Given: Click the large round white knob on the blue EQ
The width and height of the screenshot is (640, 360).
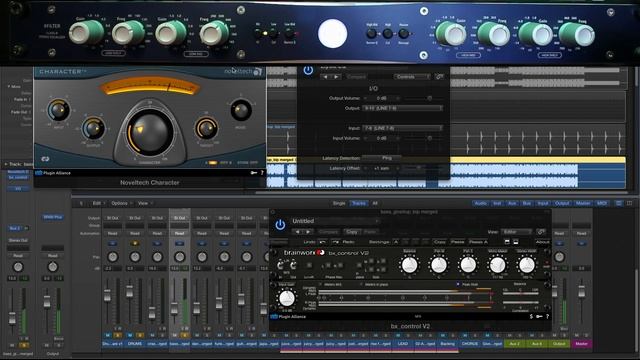Looking at the screenshot, I should 332,33.
